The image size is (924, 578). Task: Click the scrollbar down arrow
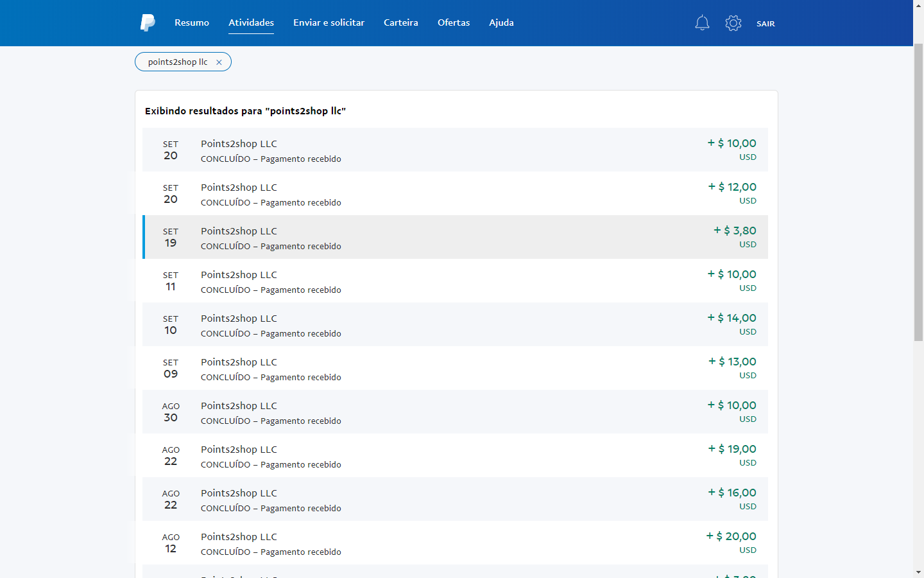(918, 572)
